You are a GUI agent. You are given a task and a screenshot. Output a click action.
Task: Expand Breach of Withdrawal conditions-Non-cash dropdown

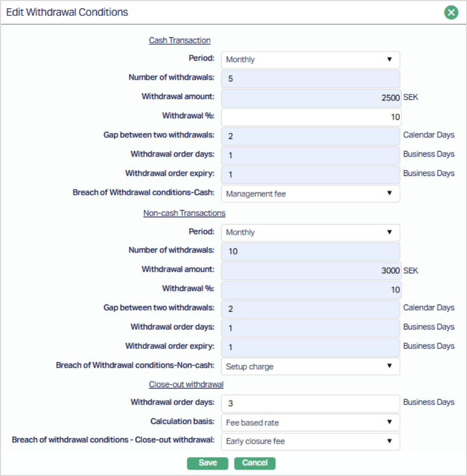tap(310, 367)
